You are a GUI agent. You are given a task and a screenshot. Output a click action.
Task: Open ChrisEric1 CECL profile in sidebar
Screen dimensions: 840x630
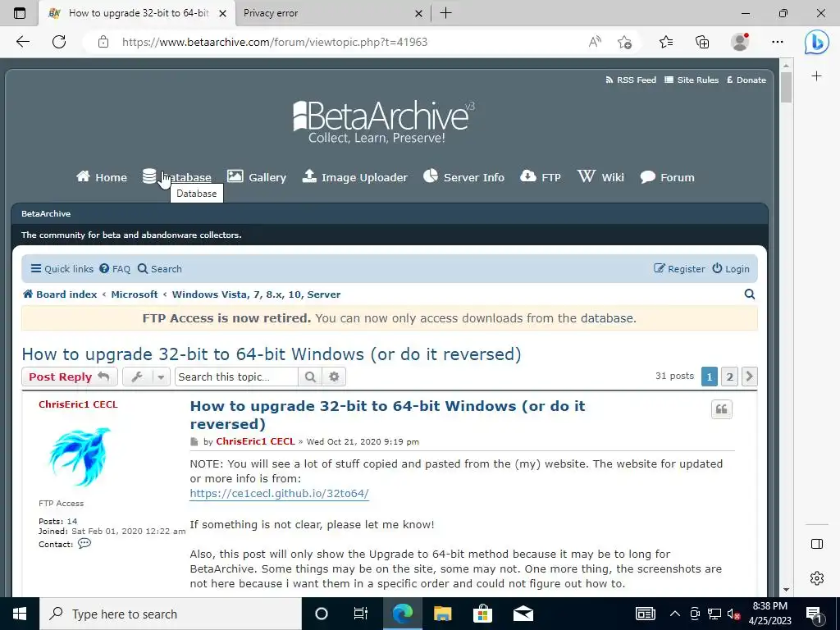tap(78, 404)
